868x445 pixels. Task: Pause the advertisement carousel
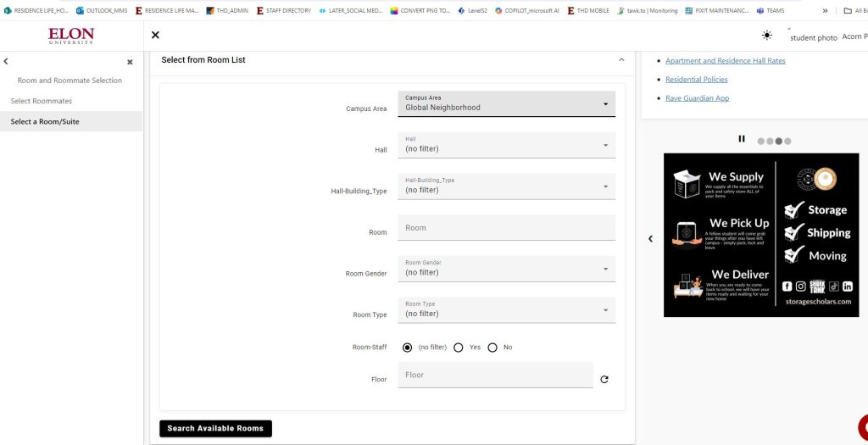coord(742,139)
